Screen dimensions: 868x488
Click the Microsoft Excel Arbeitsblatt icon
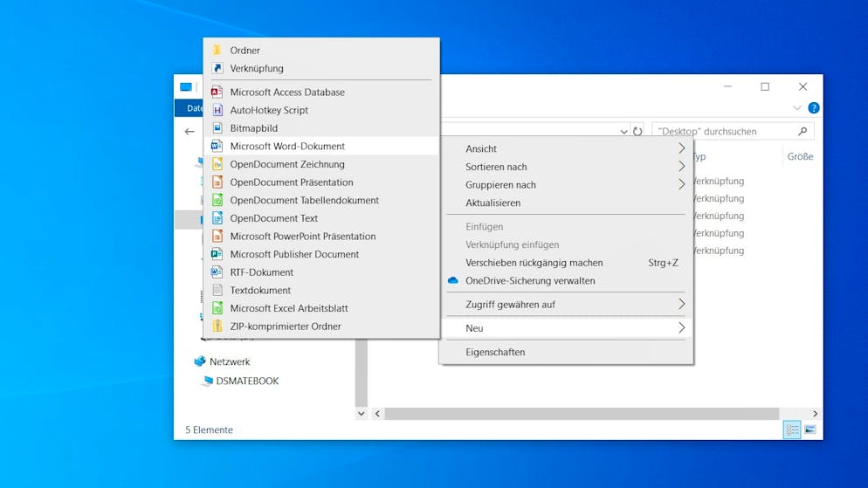tap(217, 308)
